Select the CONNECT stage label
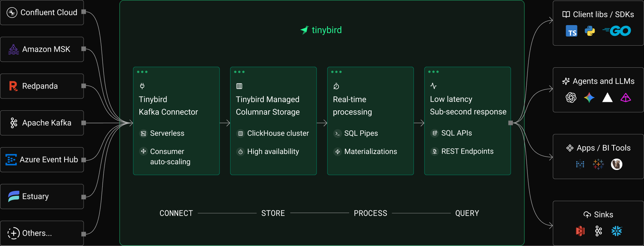644x246 pixels. 176,213
